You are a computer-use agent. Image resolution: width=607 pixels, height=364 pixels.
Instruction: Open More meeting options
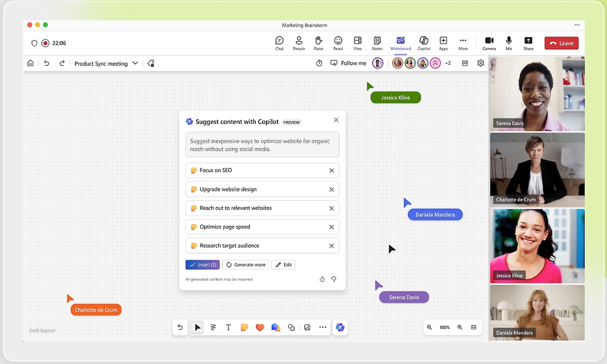[x=463, y=43]
